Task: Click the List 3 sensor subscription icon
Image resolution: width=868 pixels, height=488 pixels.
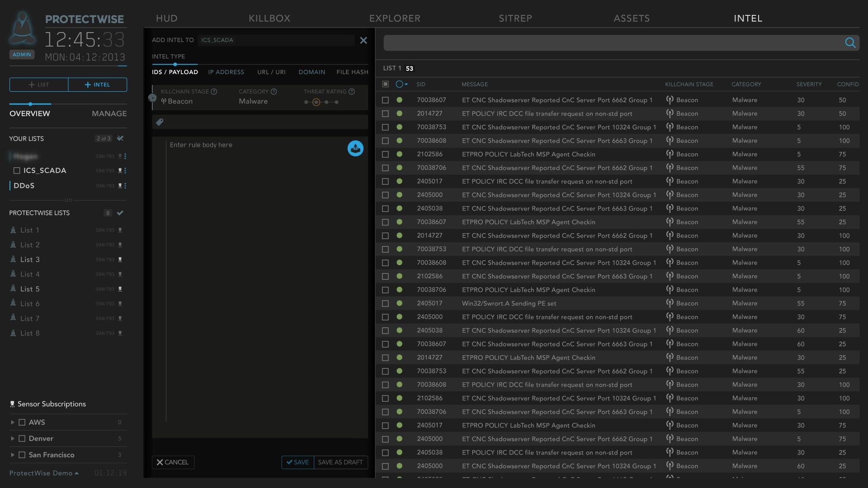Action: pos(120,259)
